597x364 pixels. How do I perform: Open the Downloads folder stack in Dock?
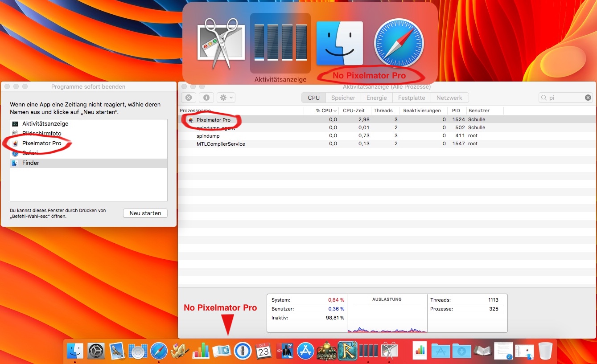461,351
